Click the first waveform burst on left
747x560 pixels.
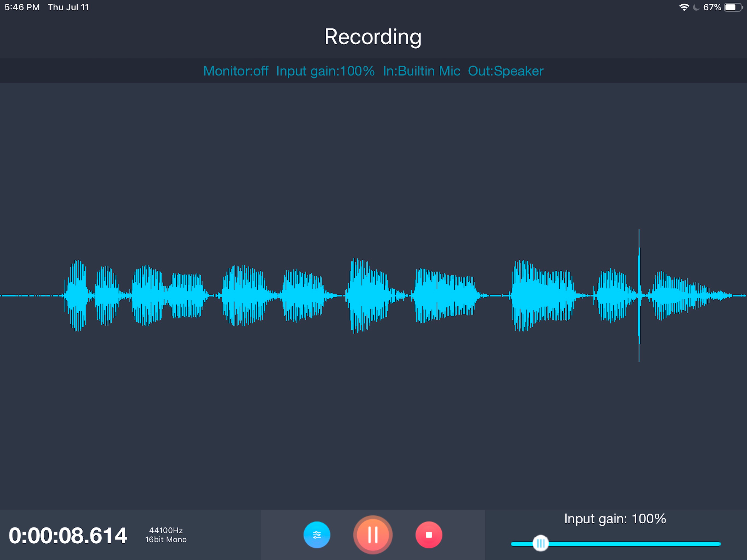77,295
